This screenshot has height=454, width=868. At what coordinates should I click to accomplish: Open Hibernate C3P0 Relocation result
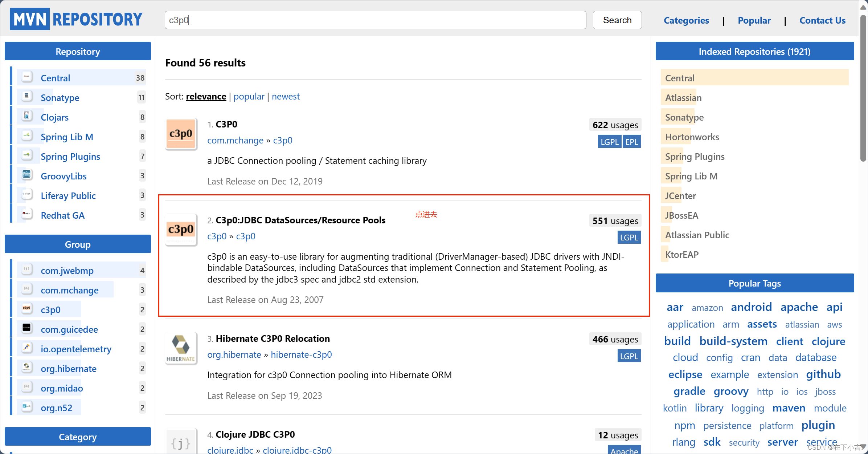coord(273,339)
